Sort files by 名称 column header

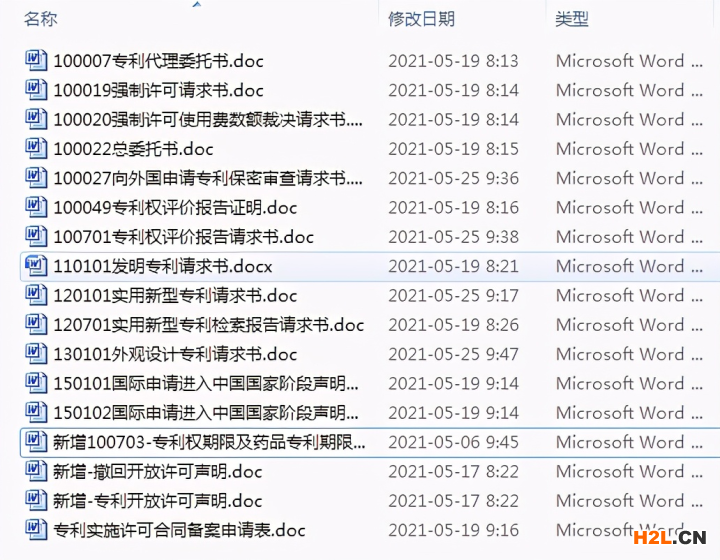(41, 19)
